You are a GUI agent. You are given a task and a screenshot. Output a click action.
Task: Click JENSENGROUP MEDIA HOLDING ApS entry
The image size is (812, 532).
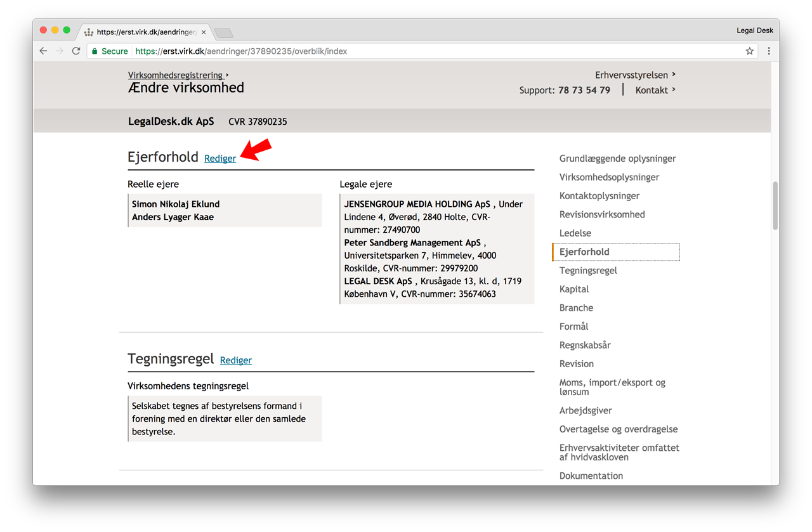tap(417, 204)
